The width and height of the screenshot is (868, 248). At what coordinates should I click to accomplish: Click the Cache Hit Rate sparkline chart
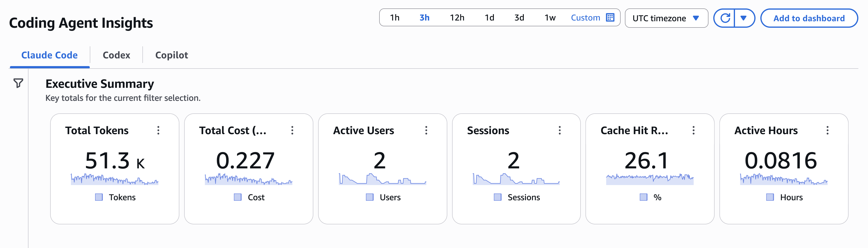[x=650, y=179]
